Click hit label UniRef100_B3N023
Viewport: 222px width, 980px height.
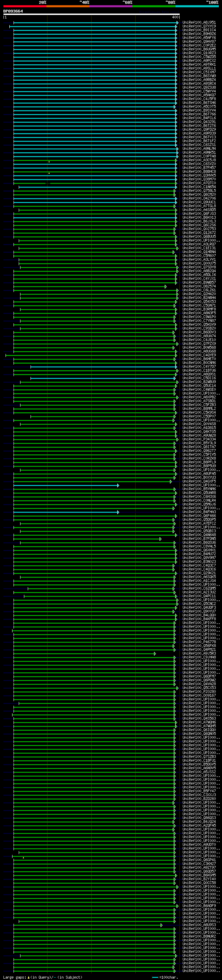(199, 561)
